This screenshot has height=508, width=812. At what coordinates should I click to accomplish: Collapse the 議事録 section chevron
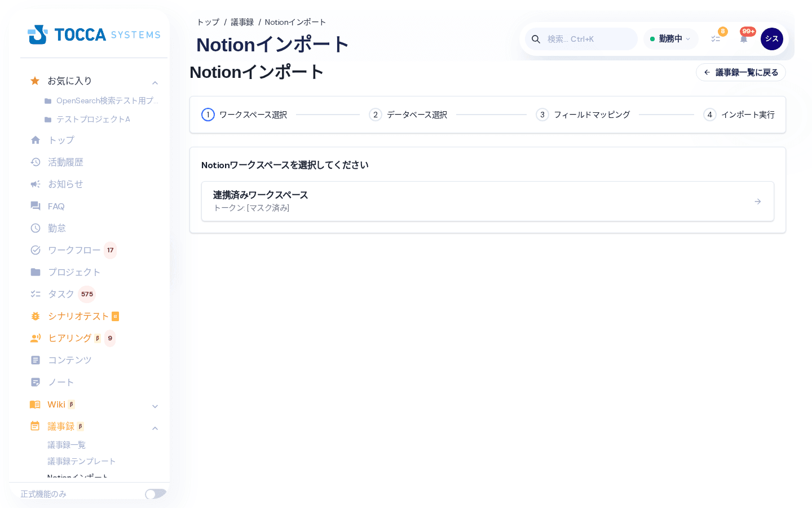click(155, 428)
